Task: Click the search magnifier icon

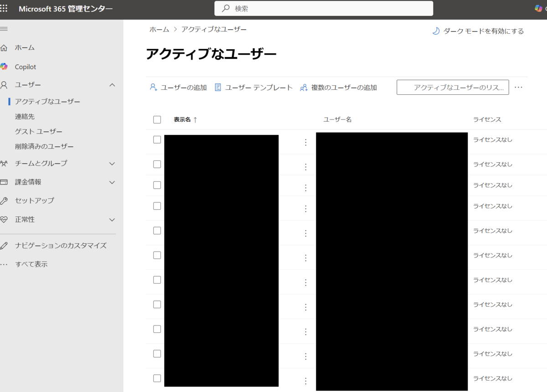Action: click(x=225, y=9)
